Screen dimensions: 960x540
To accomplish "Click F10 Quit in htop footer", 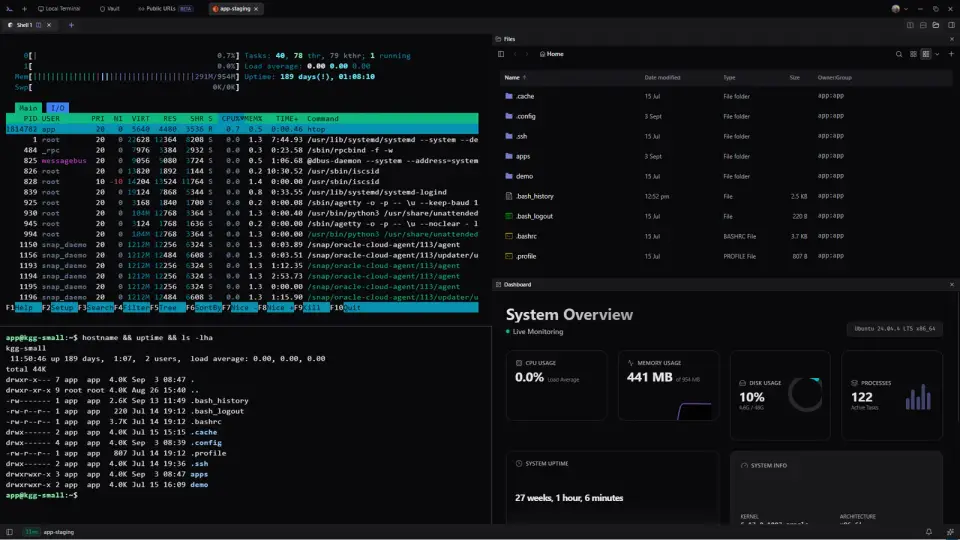I will 347,308.
